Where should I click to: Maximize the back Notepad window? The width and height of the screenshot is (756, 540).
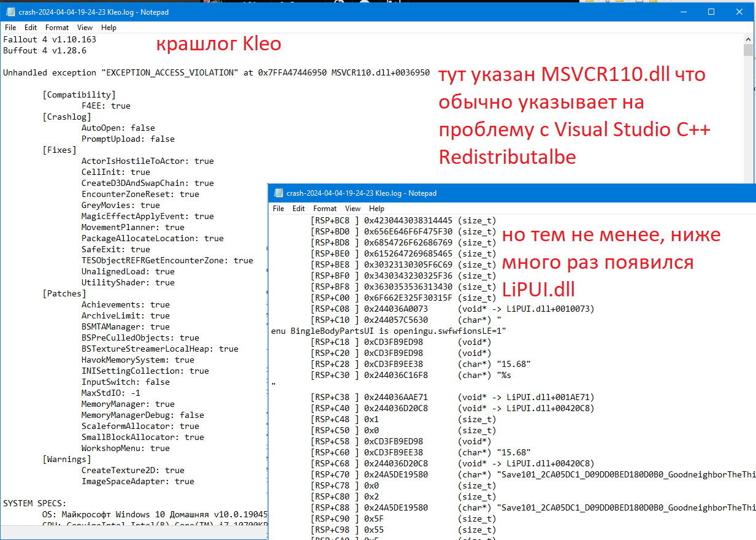711,12
